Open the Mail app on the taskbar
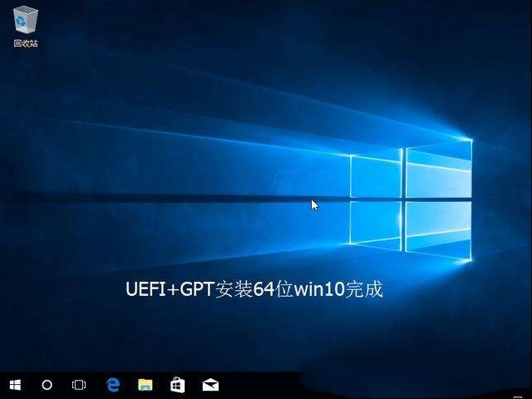The height and width of the screenshot is (399, 532). click(210, 385)
